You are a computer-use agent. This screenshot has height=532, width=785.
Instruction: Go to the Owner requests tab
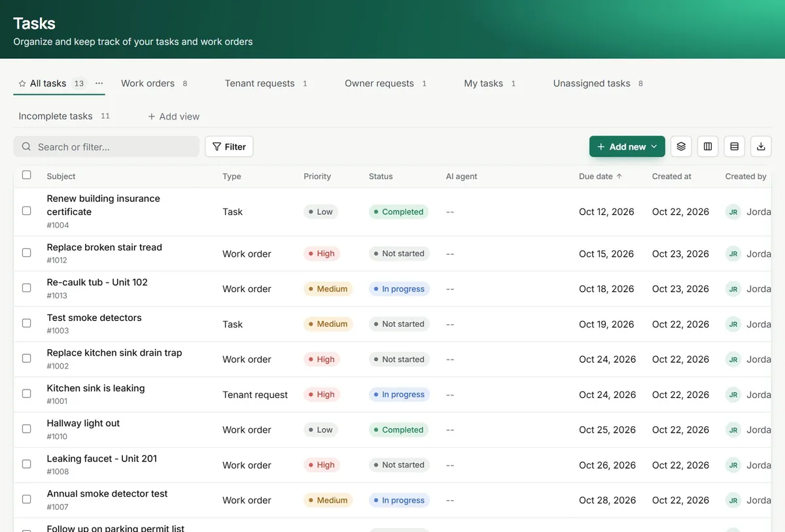[x=386, y=84]
